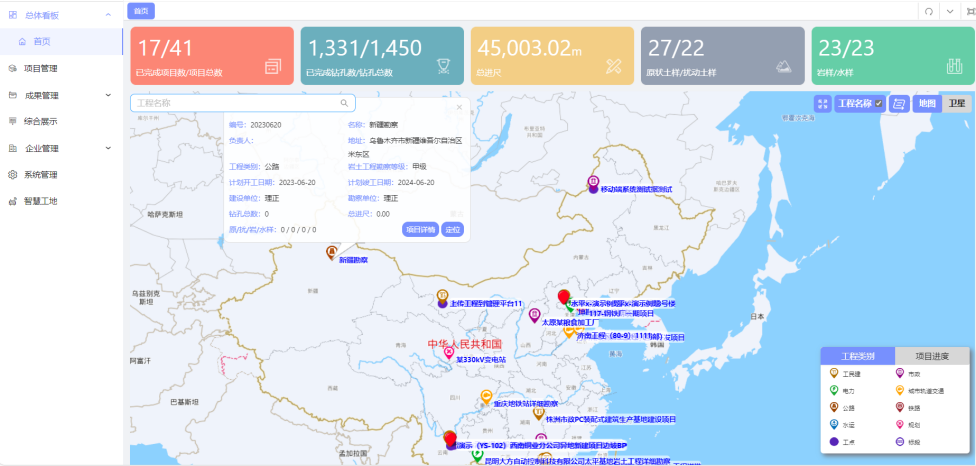Click the search magnifier icon
Image resolution: width=976 pixels, height=466 pixels.
pos(344,103)
